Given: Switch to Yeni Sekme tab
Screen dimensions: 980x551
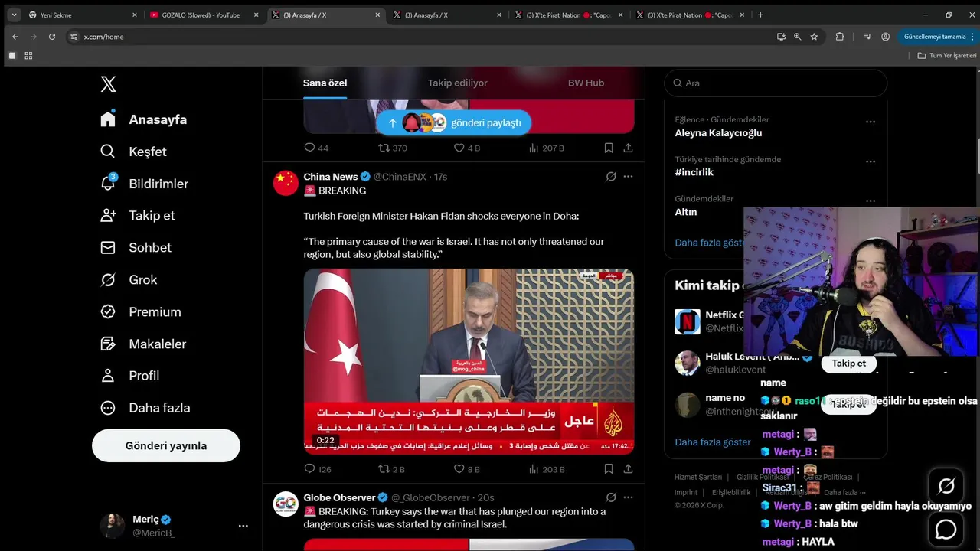Looking at the screenshot, I should tap(83, 15).
